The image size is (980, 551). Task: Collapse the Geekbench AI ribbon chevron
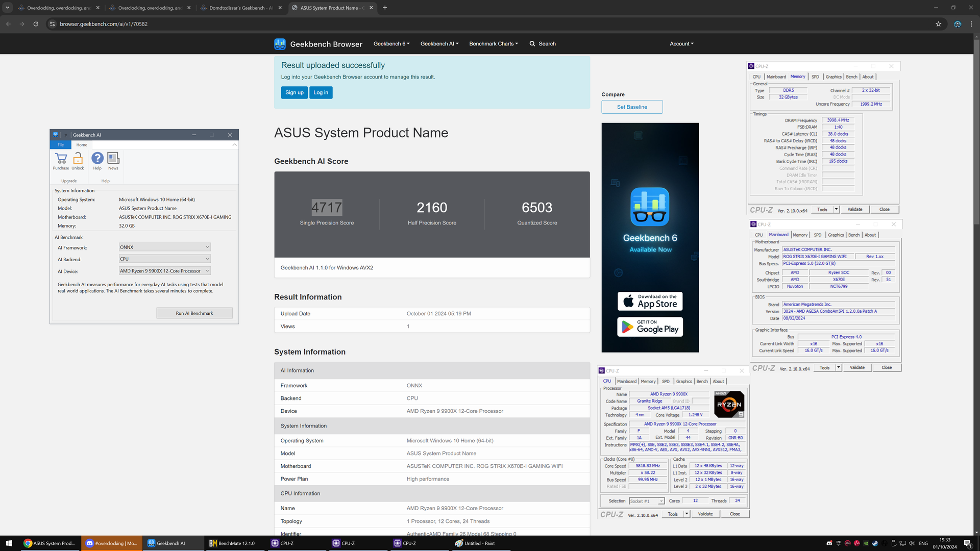pos(234,145)
